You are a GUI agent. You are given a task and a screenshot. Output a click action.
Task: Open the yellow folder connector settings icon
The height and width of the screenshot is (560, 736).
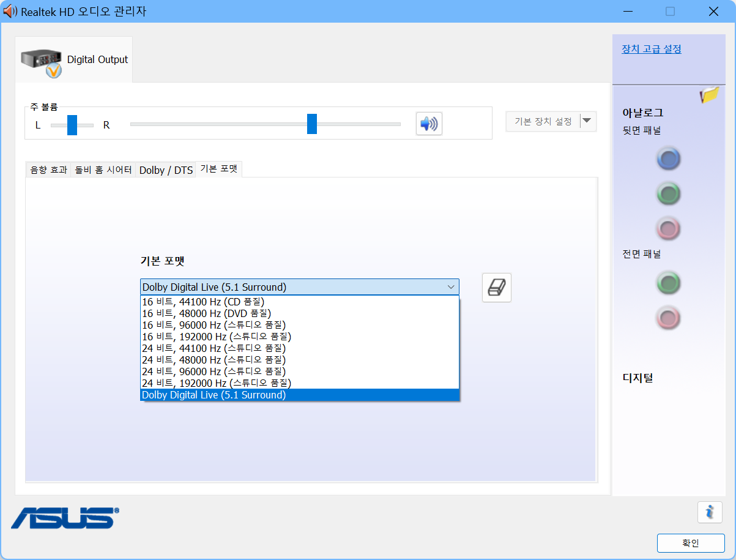pos(709,95)
